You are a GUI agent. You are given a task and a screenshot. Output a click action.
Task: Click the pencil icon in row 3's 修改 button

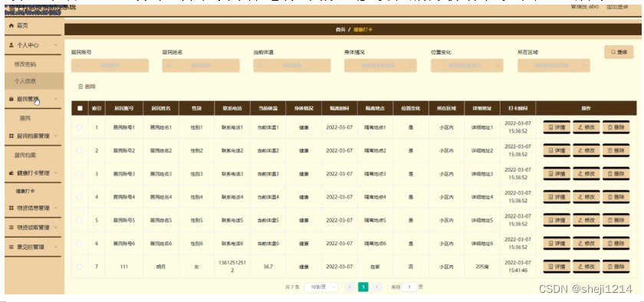[x=580, y=174]
